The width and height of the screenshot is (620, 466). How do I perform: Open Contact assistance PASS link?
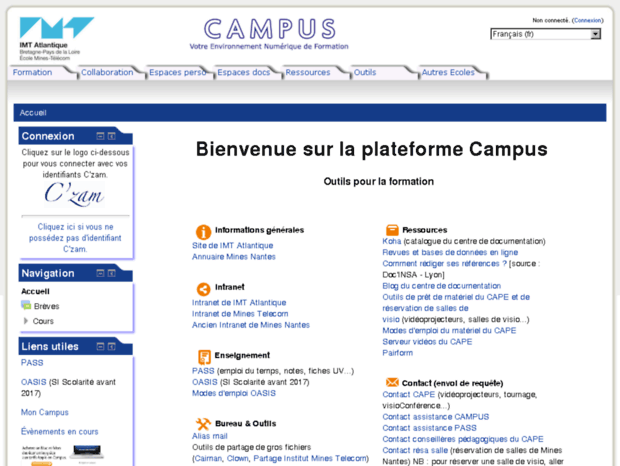click(x=429, y=428)
